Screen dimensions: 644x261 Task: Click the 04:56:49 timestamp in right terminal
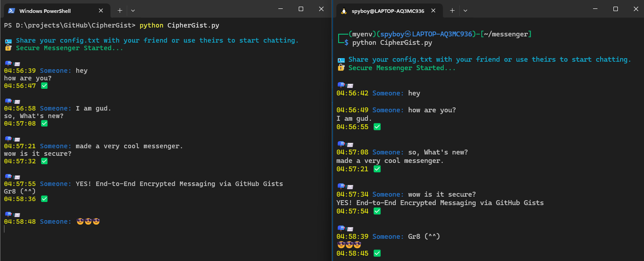coord(352,110)
